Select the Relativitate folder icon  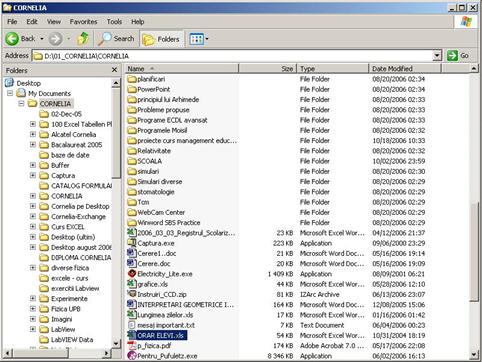[132, 151]
